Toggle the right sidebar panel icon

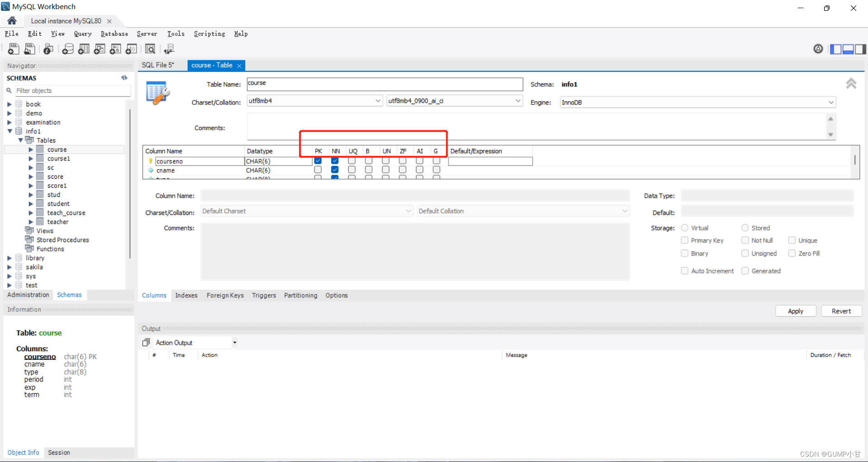860,49
